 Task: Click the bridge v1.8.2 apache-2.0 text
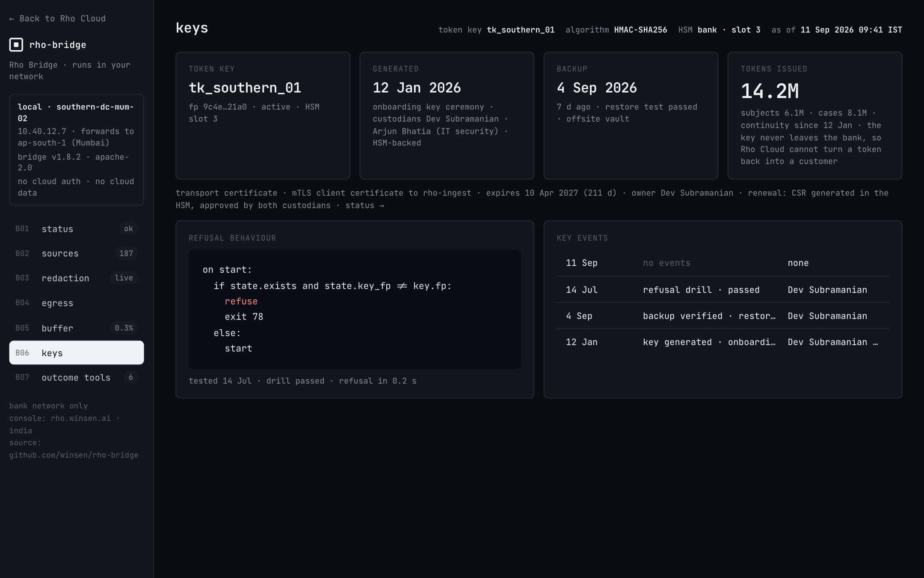click(73, 162)
